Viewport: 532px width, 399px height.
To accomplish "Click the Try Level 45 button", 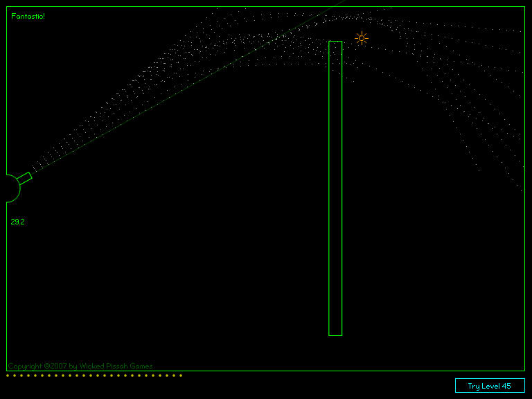I will (490, 385).
